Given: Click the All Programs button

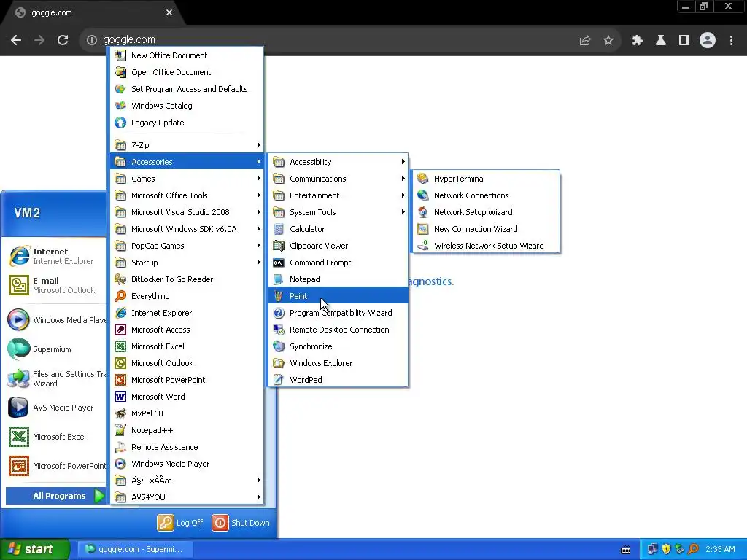Looking at the screenshot, I should click(x=55, y=496).
